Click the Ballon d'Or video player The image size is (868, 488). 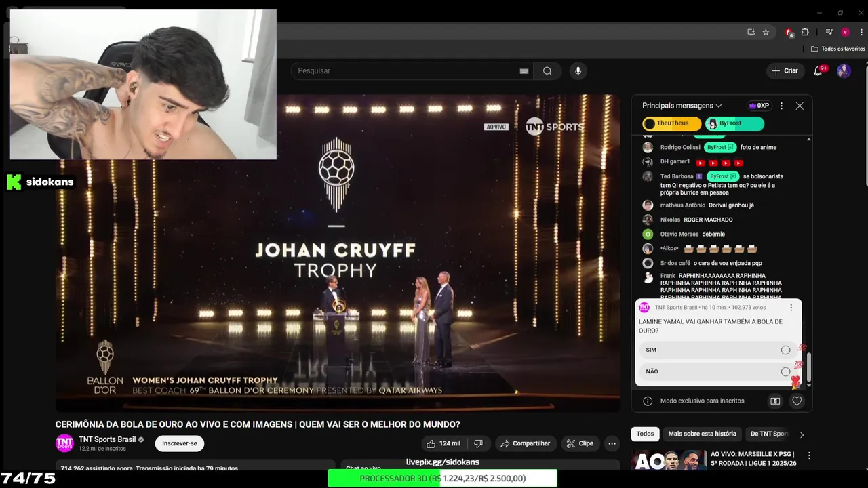click(x=338, y=253)
